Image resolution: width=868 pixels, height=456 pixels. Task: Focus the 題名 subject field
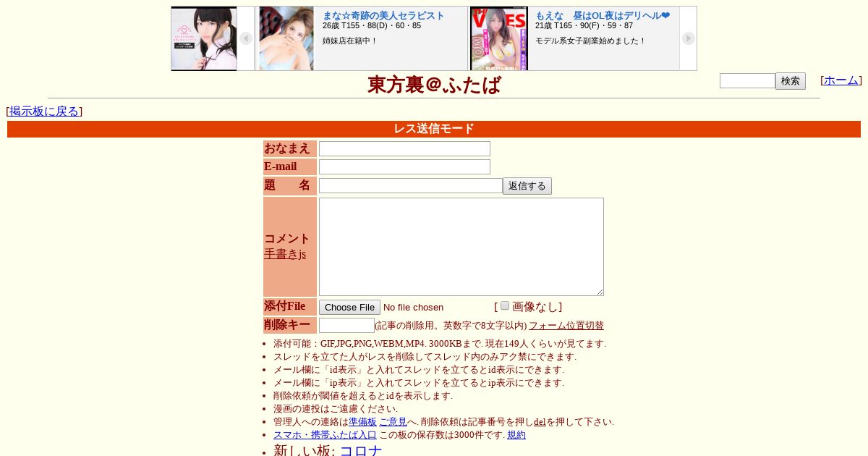[411, 186]
